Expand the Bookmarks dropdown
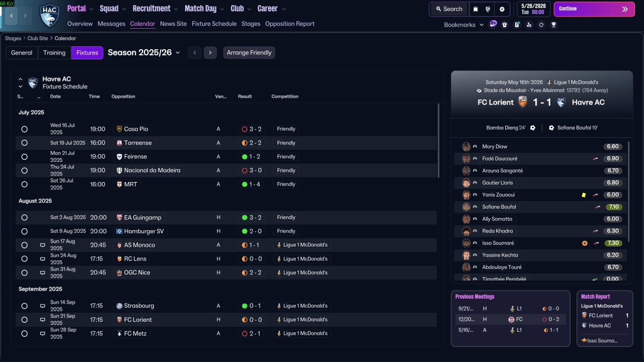This screenshot has height=362, width=644. pyautogui.click(x=463, y=25)
